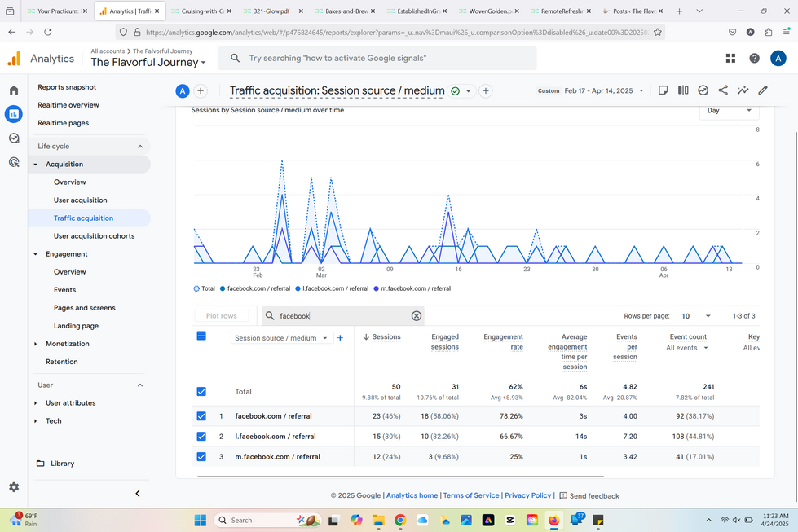Switch to Bakes-and-Brew browser tab
This screenshot has height=532, width=798.
[x=345, y=11]
